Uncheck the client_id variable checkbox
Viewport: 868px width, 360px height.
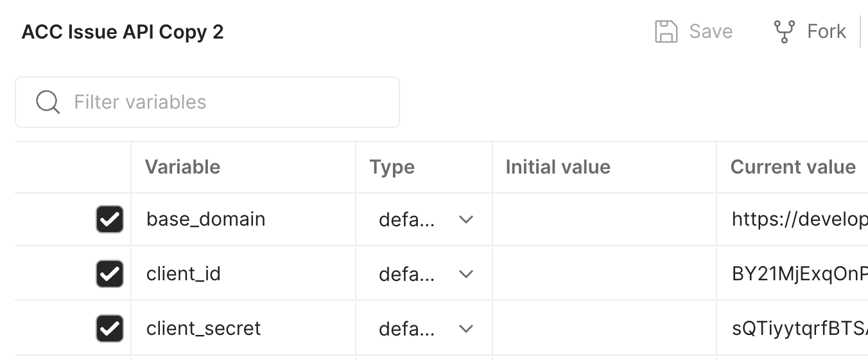pyautogui.click(x=110, y=274)
